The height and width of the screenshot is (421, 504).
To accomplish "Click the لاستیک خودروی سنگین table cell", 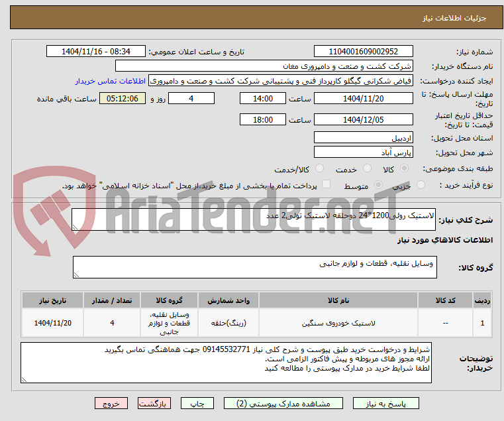I will tap(338, 323).
